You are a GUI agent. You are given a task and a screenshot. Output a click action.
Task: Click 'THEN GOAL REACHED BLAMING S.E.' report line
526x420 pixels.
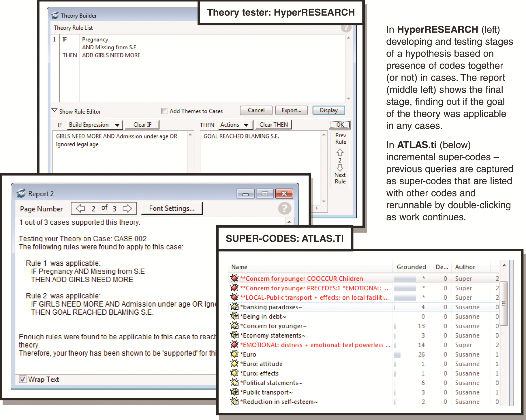(92, 312)
